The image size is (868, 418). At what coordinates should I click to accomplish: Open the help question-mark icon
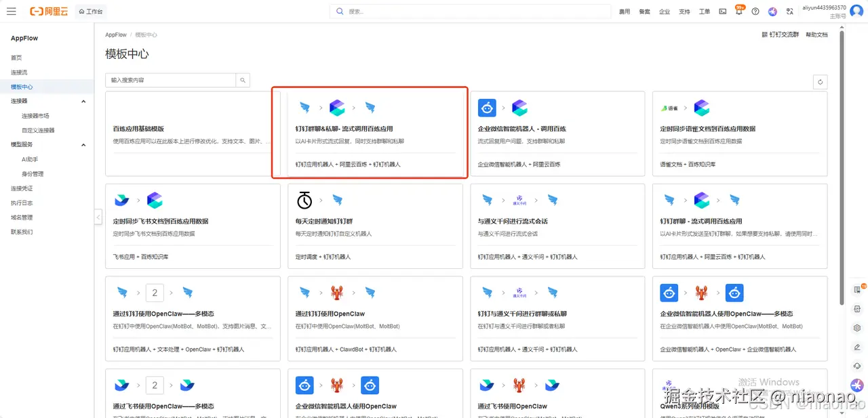(755, 12)
